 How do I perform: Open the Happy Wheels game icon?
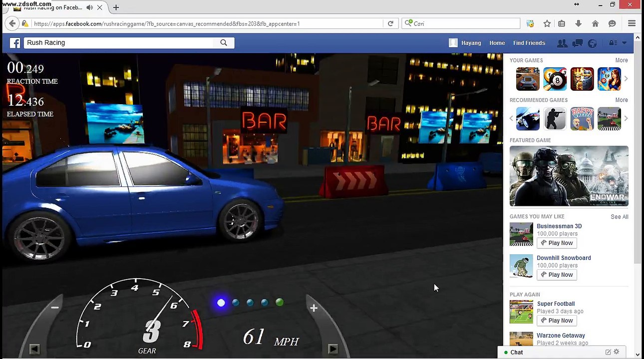582,119
